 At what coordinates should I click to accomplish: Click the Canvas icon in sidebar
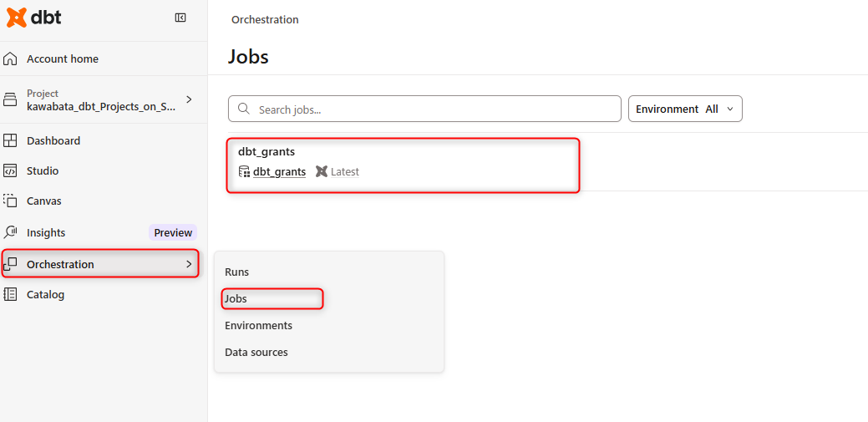click(x=10, y=201)
